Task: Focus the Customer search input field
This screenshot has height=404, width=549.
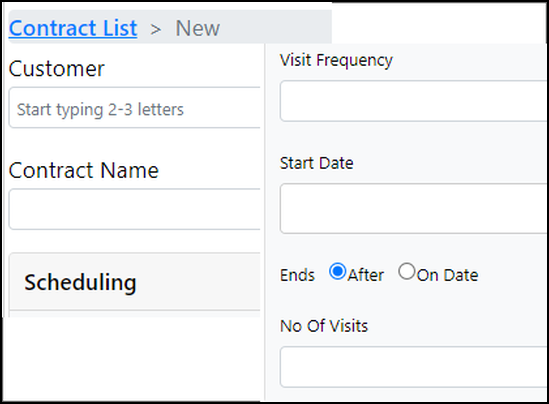Action: point(134,108)
